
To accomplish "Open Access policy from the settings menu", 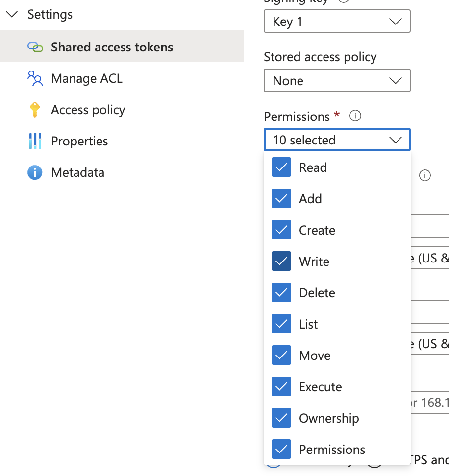I will point(88,109).
